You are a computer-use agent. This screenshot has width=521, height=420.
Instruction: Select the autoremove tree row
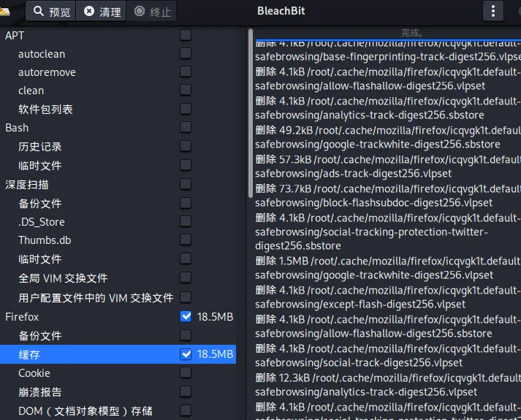118,72
